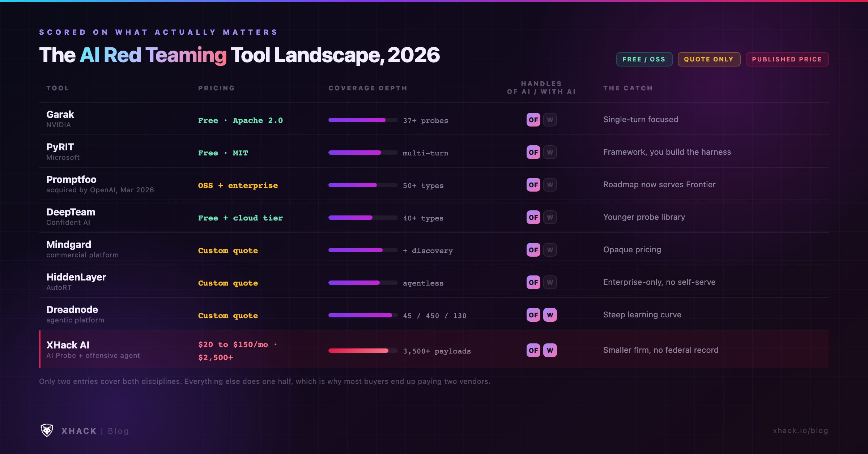Click the W badge in Garak row
Screen dimensions: 868x454
pyautogui.click(x=550, y=120)
